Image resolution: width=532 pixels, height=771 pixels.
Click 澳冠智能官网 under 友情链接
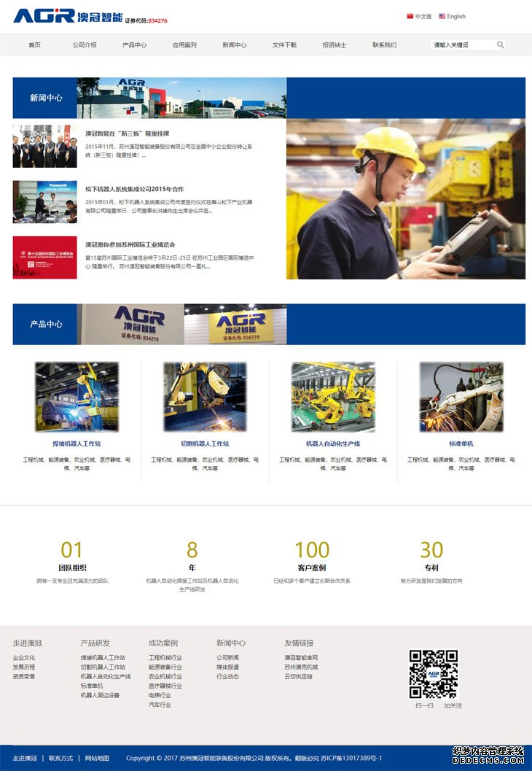pyautogui.click(x=301, y=658)
